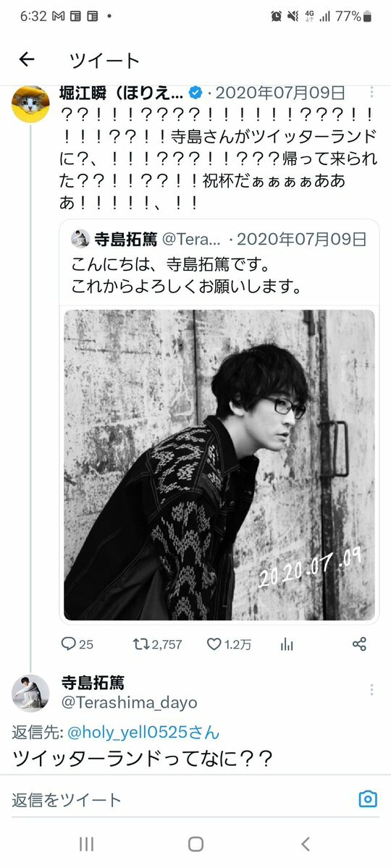391x868 pixels.
Task: Tap Android home navigation button
Action: tap(195, 843)
